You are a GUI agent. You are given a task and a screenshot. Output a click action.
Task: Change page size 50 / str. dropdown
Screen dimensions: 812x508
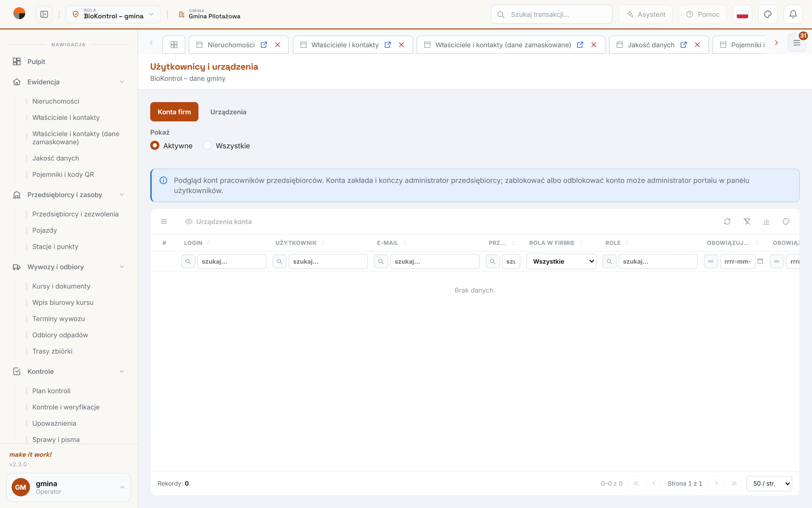point(769,483)
